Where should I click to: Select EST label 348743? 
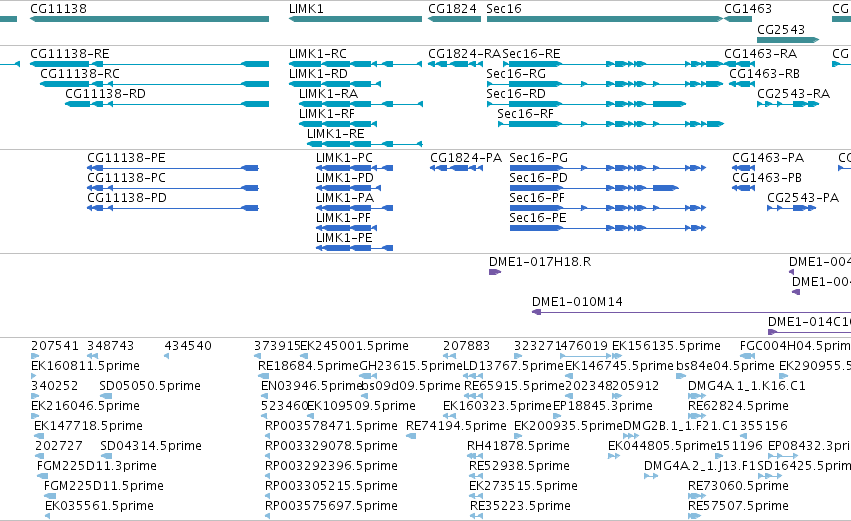(x=110, y=346)
